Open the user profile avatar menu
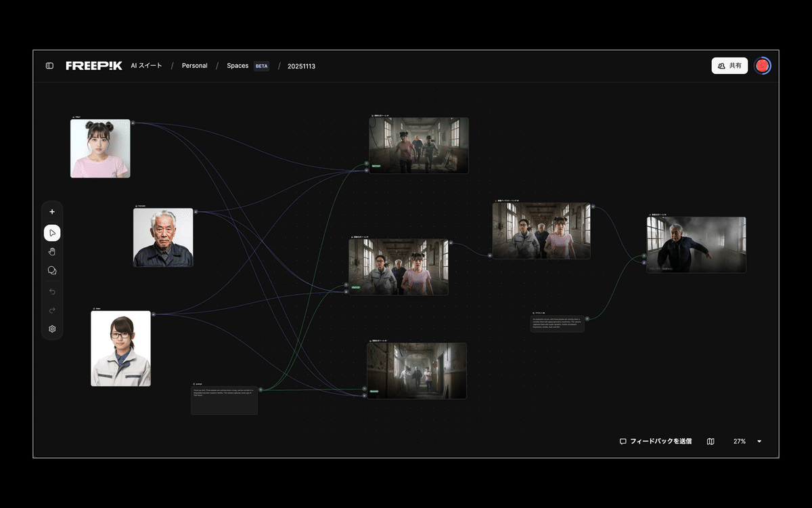The height and width of the screenshot is (508, 812). pyautogui.click(x=763, y=66)
